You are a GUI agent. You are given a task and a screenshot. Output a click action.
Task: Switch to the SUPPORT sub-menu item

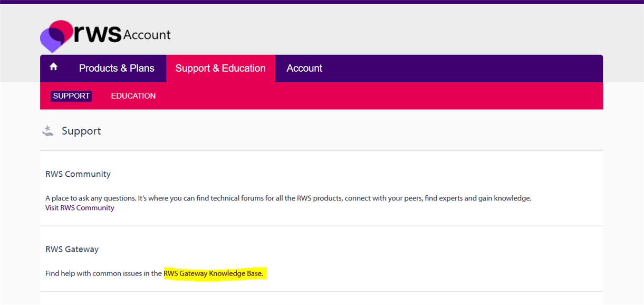point(71,96)
